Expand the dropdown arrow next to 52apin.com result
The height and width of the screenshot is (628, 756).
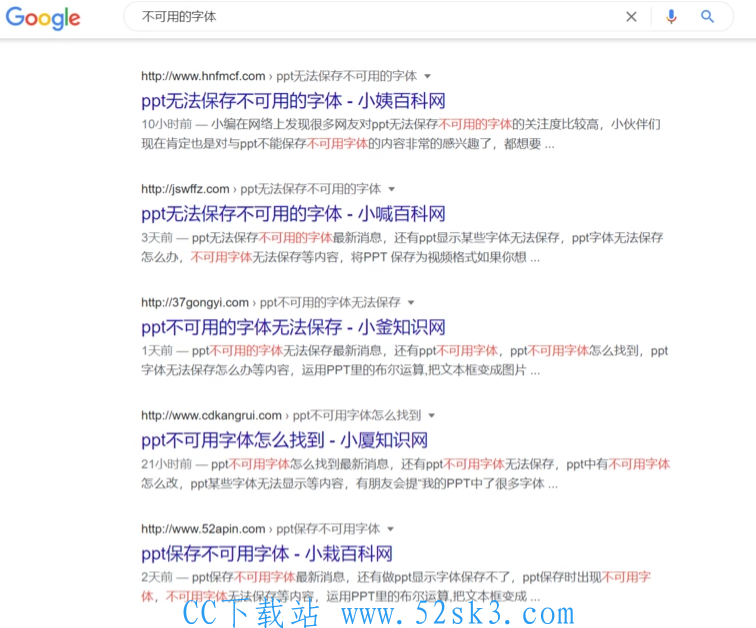coord(391,529)
